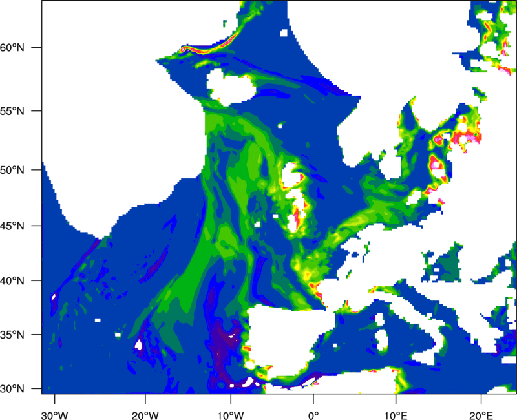Click the 40°N latitude label
The image size is (517, 420).
click(x=12, y=281)
